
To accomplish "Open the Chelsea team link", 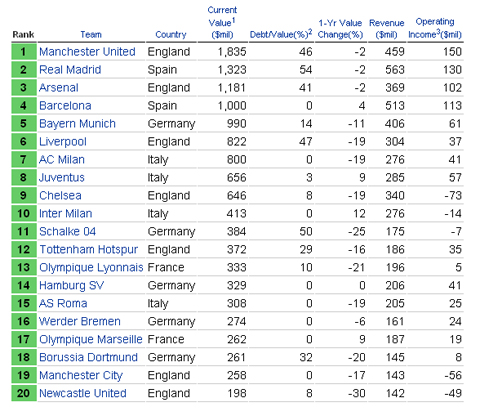I will coord(60,196).
